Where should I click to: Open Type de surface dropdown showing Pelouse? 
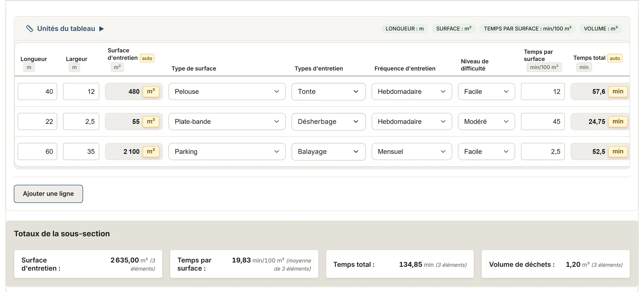pos(227,91)
